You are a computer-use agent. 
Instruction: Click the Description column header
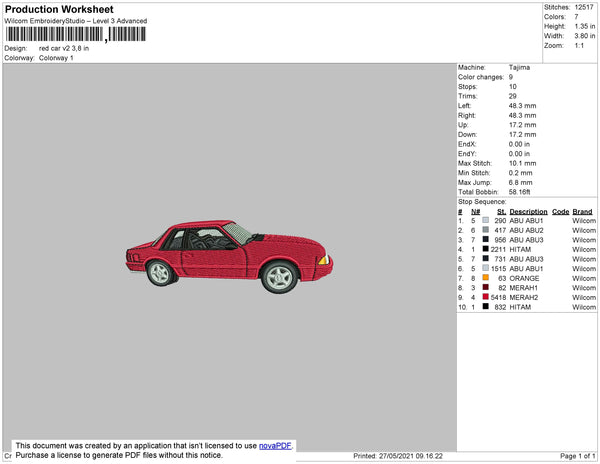[528, 212]
